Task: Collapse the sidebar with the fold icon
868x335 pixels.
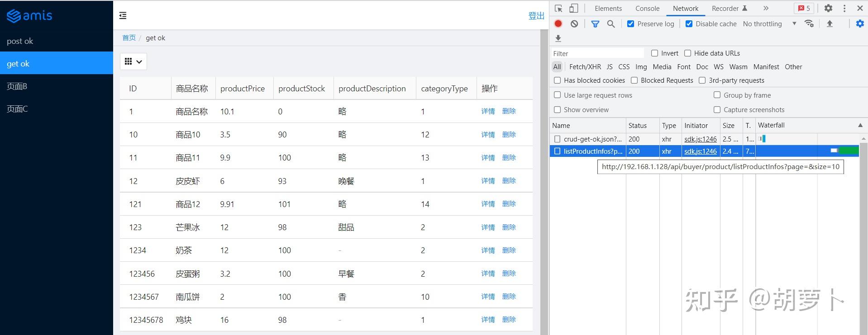Action: [x=123, y=16]
